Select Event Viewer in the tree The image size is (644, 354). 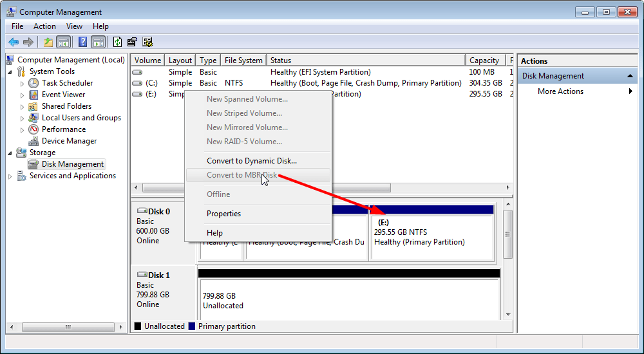tap(63, 95)
